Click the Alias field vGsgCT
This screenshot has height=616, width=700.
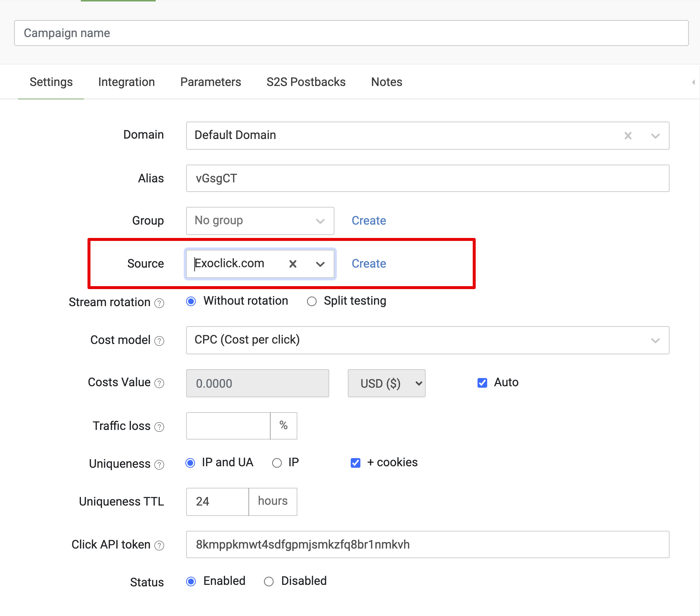(x=427, y=178)
